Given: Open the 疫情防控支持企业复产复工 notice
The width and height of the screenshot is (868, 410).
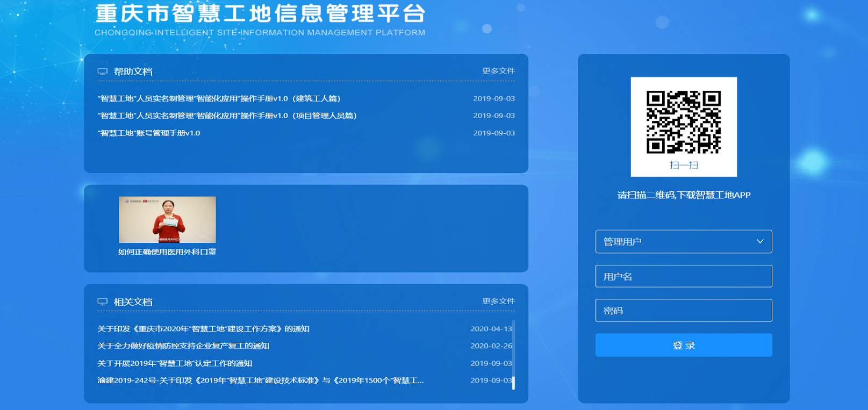Looking at the screenshot, I should point(183,346).
